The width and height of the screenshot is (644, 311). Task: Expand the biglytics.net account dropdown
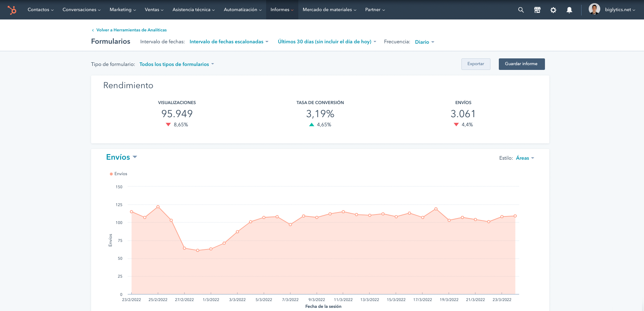(620, 10)
